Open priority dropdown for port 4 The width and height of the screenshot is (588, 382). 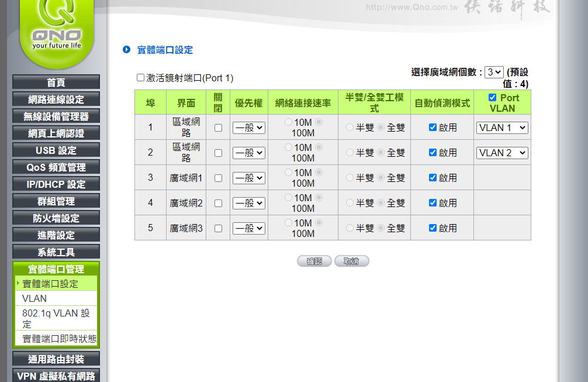(249, 203)
